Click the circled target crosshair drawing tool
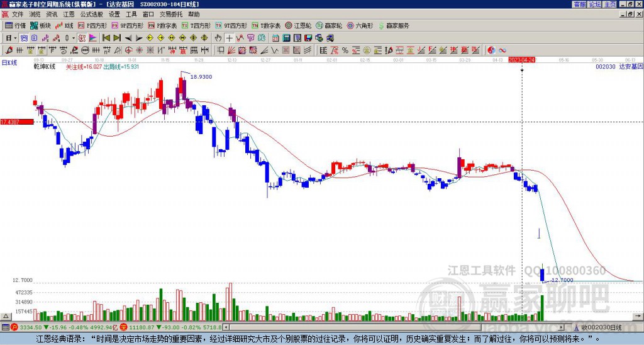Viewport: 644px width, 345px height. tap(128, 50)
